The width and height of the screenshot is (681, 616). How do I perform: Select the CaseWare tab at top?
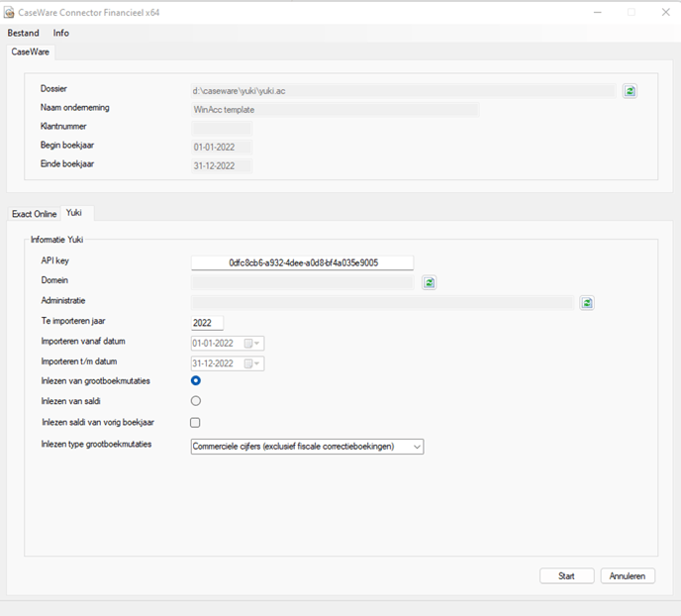(x=31, y=51)
